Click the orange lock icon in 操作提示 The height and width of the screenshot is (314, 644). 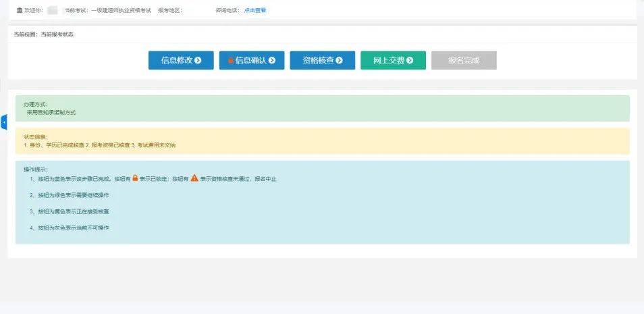[x=135, y=178]
